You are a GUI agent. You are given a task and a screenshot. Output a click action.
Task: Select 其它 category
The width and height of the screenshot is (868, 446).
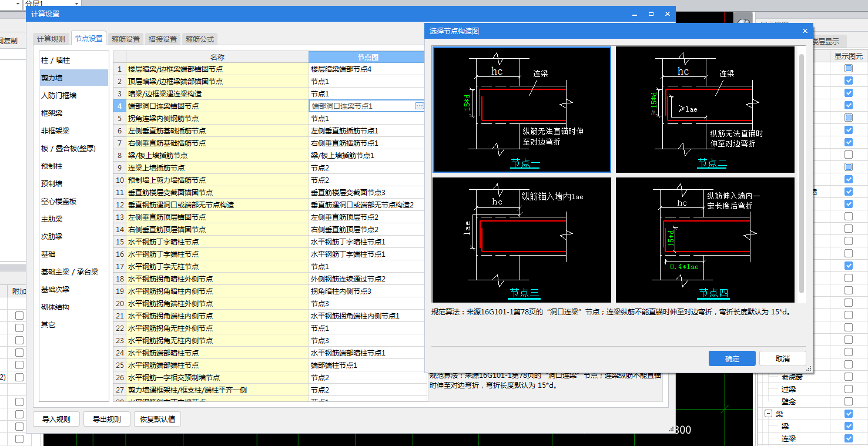coord(73,324)
